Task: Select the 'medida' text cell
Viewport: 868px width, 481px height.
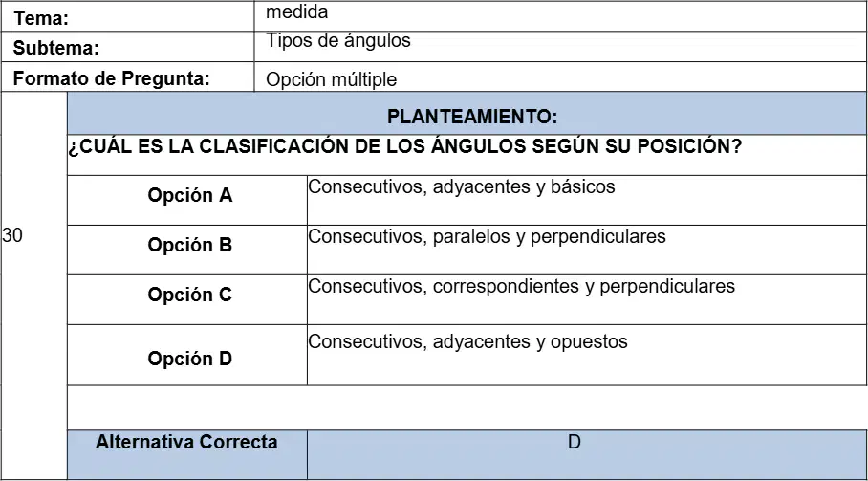Action: (560, 16)
